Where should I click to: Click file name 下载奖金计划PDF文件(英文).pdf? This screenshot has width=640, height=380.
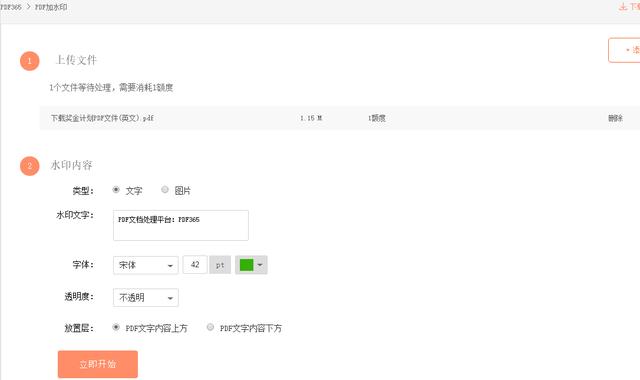pyautogui.click(x=102, y=118)
